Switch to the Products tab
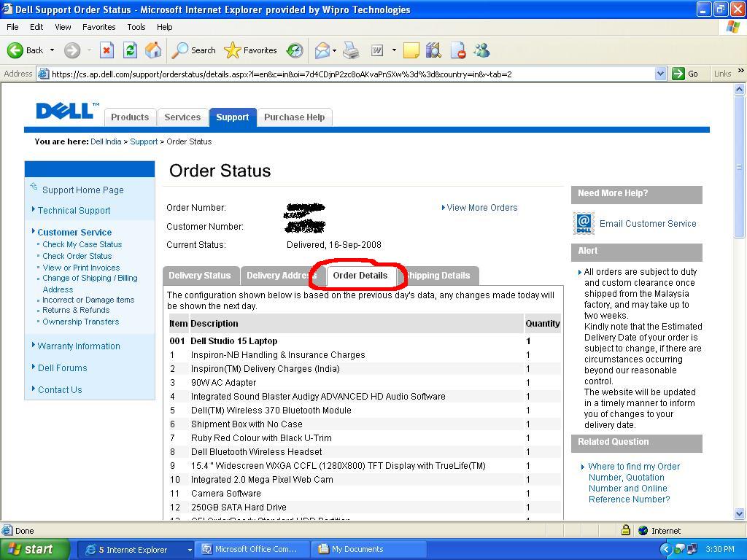Viewport: 747px width, 560px height. coord(130,117)
